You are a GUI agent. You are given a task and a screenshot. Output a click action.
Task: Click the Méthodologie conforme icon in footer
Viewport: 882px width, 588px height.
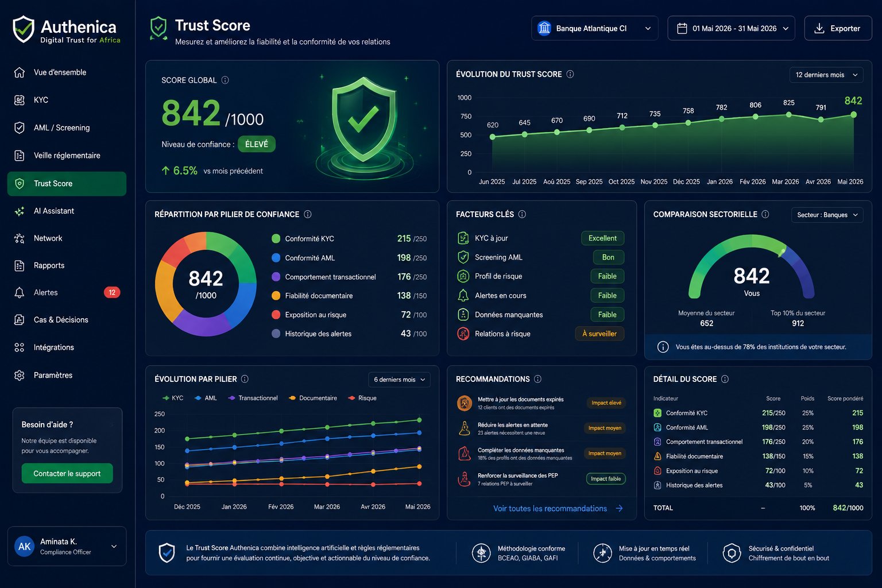coord(481,553)
